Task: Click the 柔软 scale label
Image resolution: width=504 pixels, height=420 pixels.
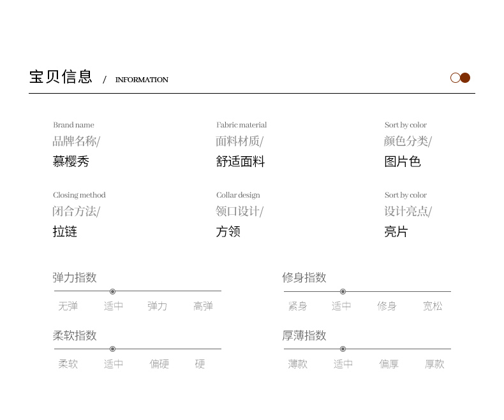Action: 68,364
